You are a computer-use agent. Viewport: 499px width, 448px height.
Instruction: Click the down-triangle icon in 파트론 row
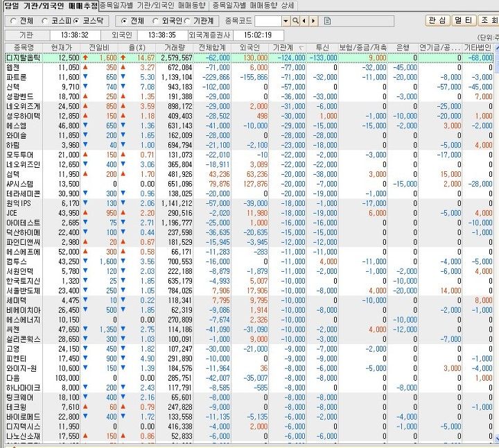pos(85,77)
